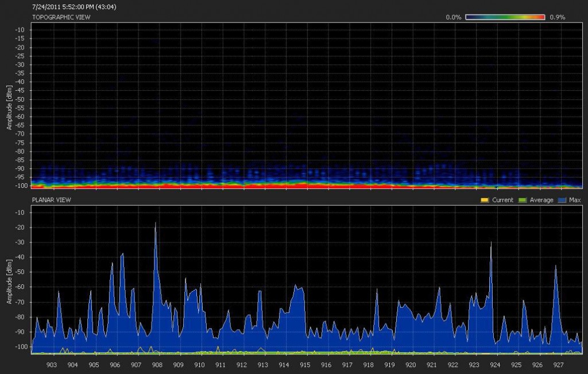Click the density color gradient scale bar
The width and height of the screenshot is (588, 374).
click(x=505, y=17)
